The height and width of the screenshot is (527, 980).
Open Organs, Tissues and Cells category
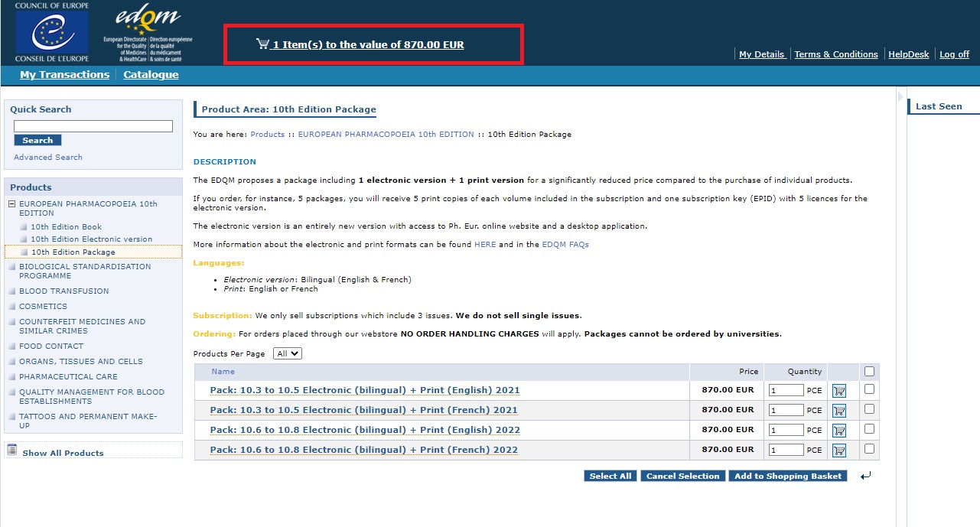click(81, 361)
